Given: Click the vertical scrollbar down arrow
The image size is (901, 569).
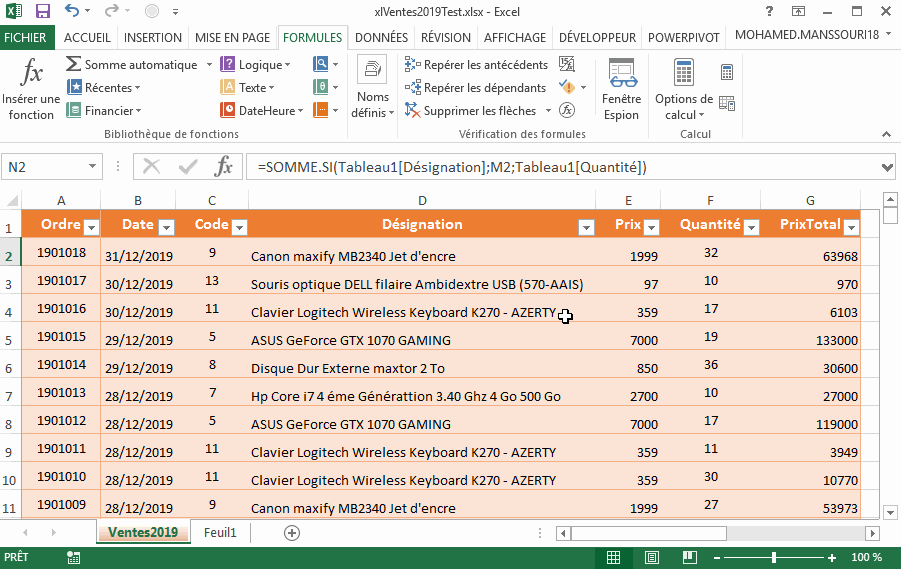Looking at the screenshot, I should coord(890,512).
